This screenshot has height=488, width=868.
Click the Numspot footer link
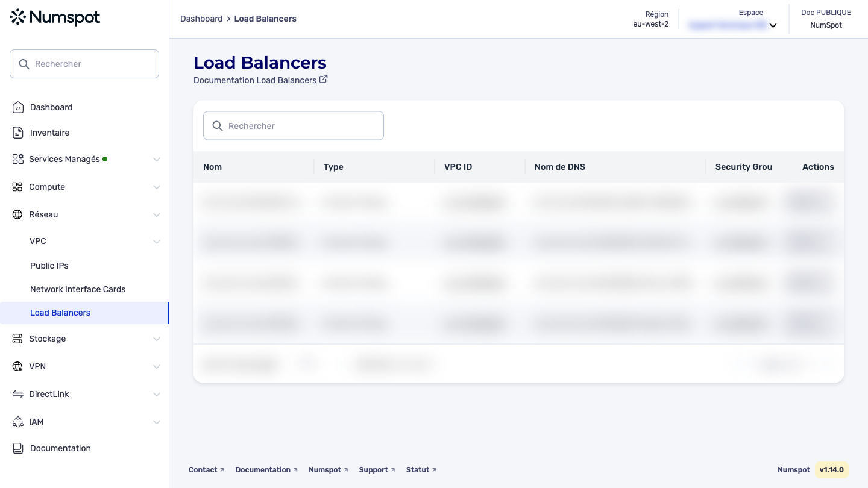(x=329, y=470)
